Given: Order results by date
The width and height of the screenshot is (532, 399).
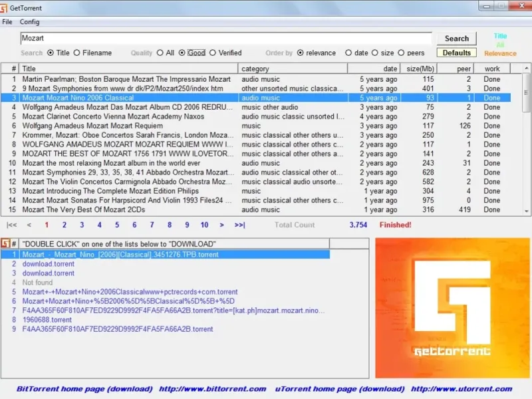Looking at the screenshot, I should 348,53.
